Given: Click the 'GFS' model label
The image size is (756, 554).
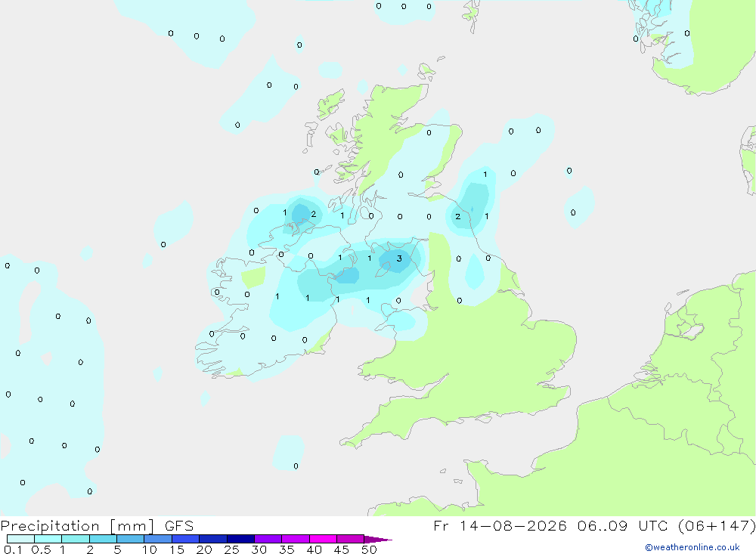Looking at the screenshot, I should 179,526.
